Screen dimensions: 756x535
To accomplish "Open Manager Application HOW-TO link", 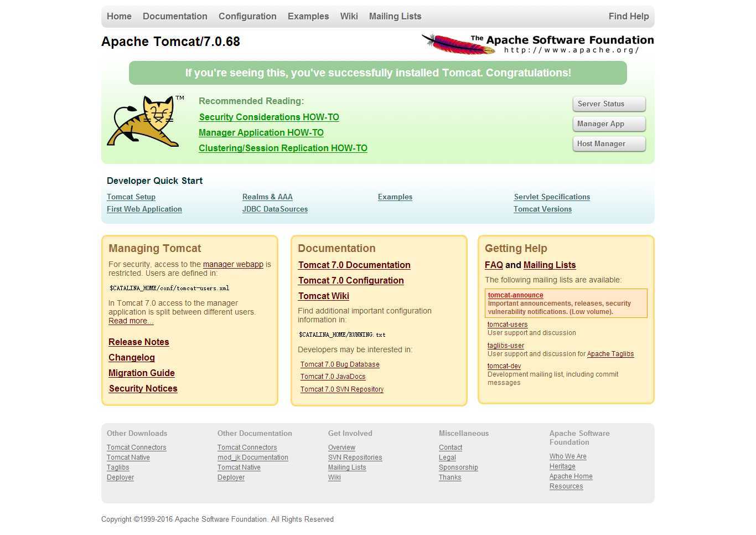I will click(x=261, y=133).
